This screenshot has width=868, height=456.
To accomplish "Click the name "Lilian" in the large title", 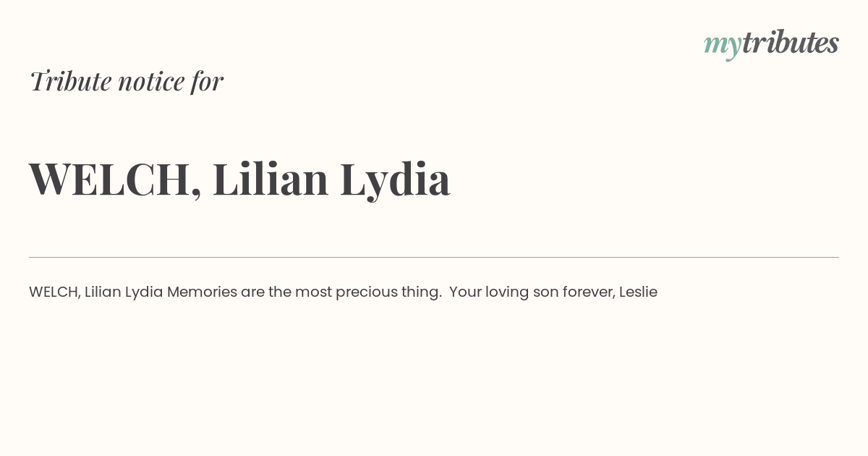I will tap(271, 178).
